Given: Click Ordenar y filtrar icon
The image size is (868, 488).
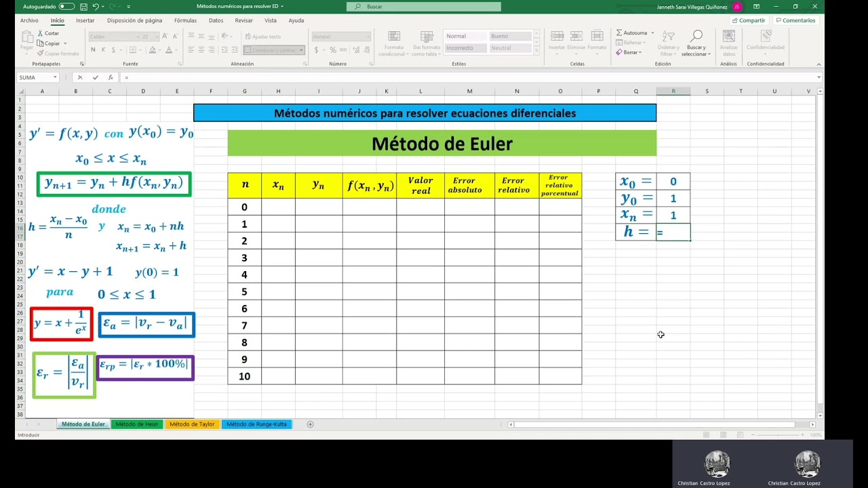Looking at the screenshot, I should 668,37.
